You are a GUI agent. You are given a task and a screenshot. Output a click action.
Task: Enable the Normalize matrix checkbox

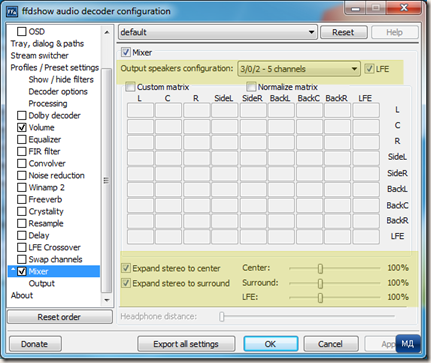251,87
